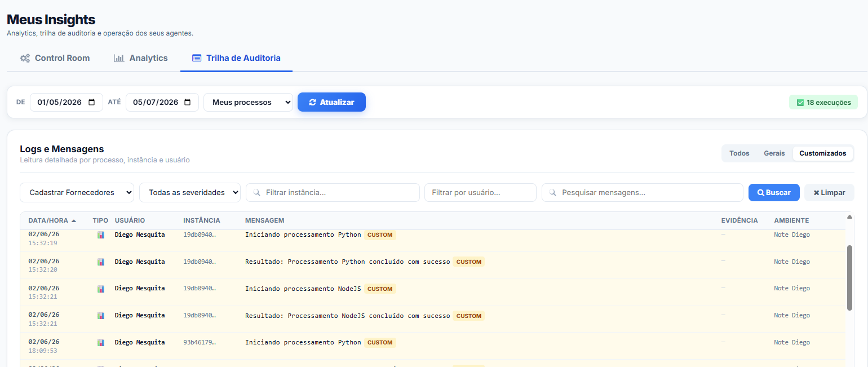Screen dimensions: 868x367
Task: Click the Filtrar por usuário input field
Action: tap(480, 192)
